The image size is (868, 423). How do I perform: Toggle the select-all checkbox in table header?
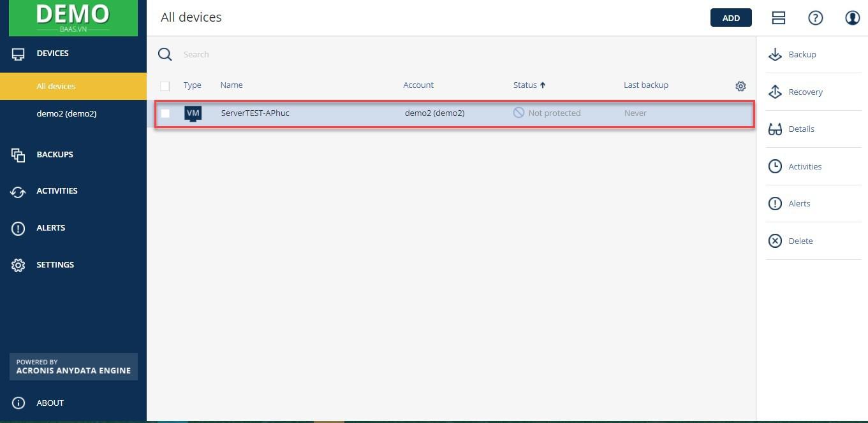click(165, 86)
